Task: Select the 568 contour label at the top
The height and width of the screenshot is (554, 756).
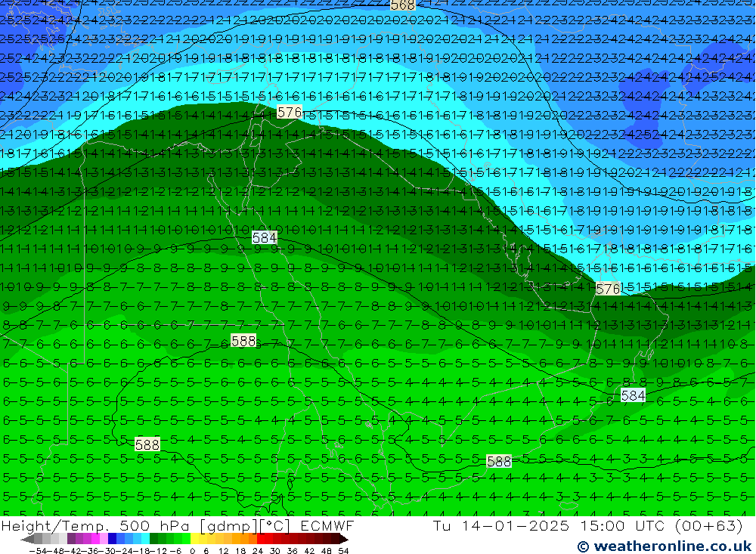Action: [403, 5]
